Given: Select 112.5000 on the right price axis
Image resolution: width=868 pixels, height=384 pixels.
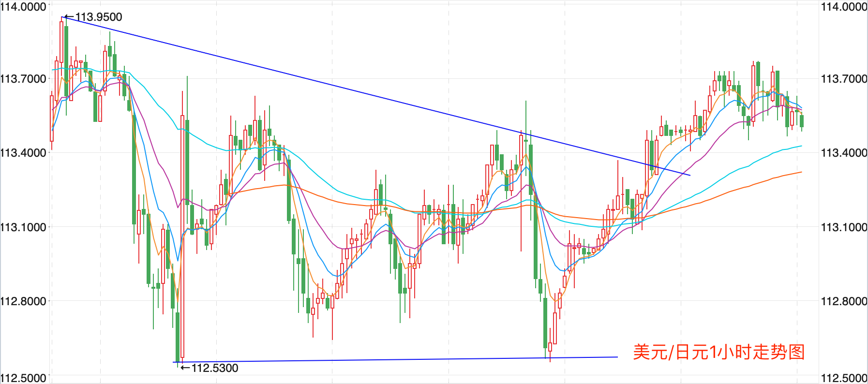Looking at the screenshot, I should (844, 378).
